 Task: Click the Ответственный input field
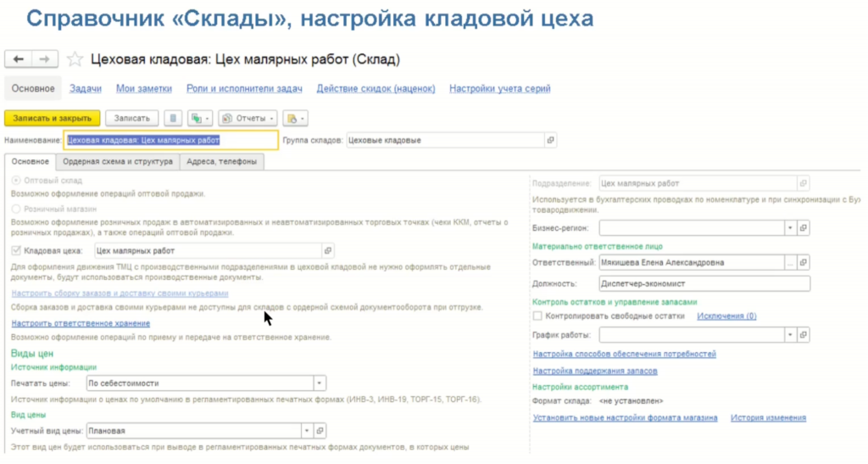(x=692, y=262)
